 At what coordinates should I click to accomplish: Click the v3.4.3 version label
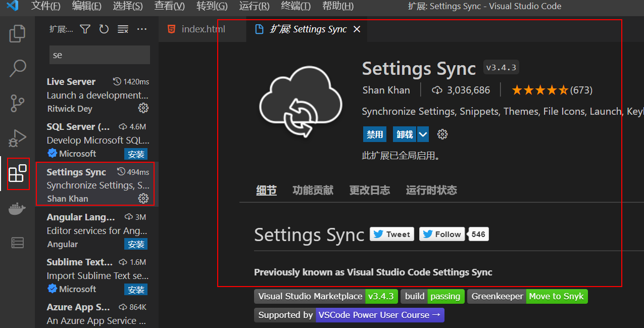(501, 67)
